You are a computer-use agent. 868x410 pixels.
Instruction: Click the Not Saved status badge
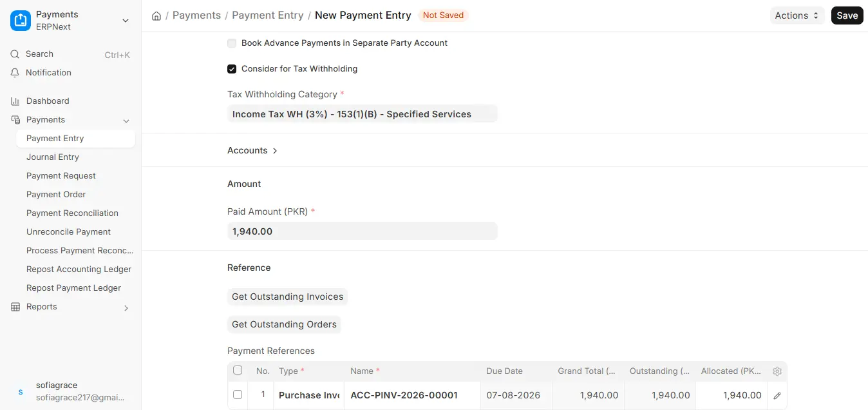pyautogui.click(x=443, y=15)
